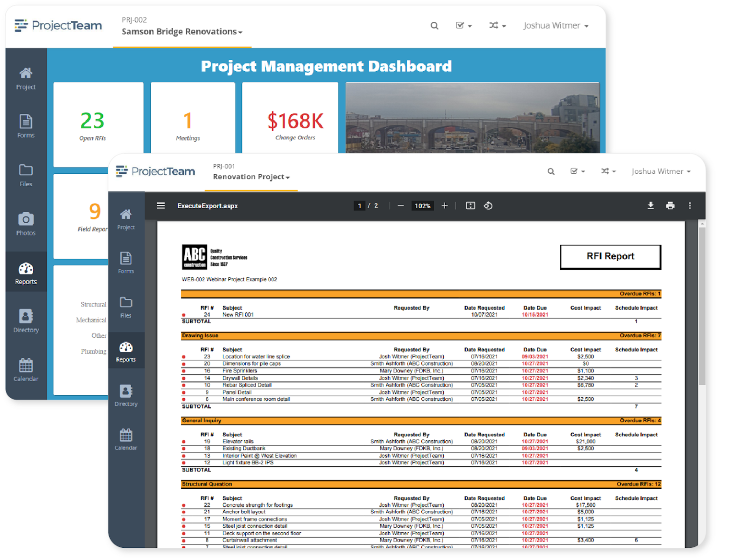Toggle the PDF sidebar with the hamburger icon
This screenshot has width=749, height=560.
pos(160,205)
